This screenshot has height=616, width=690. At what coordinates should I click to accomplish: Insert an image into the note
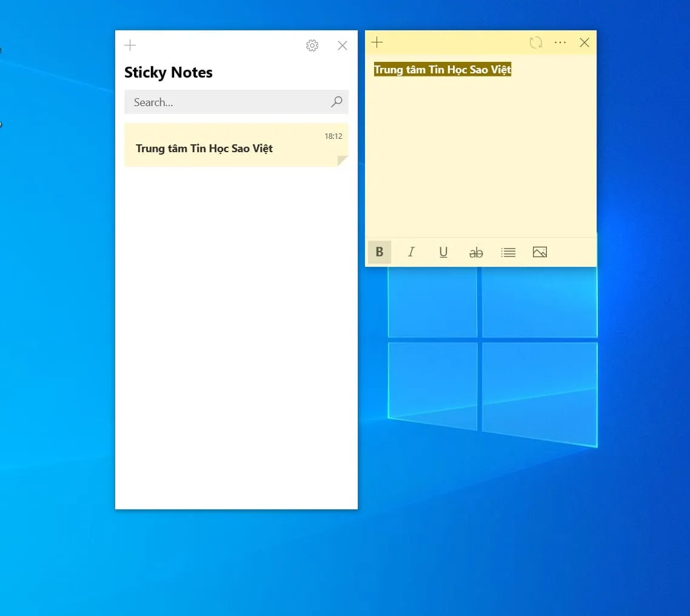tap(540, 252)
